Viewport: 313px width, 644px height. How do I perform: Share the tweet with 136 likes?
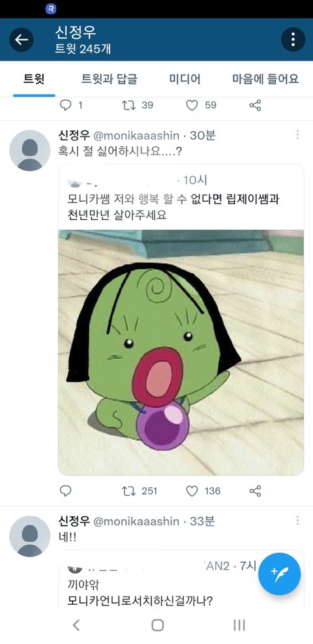[x=255, y=491]
